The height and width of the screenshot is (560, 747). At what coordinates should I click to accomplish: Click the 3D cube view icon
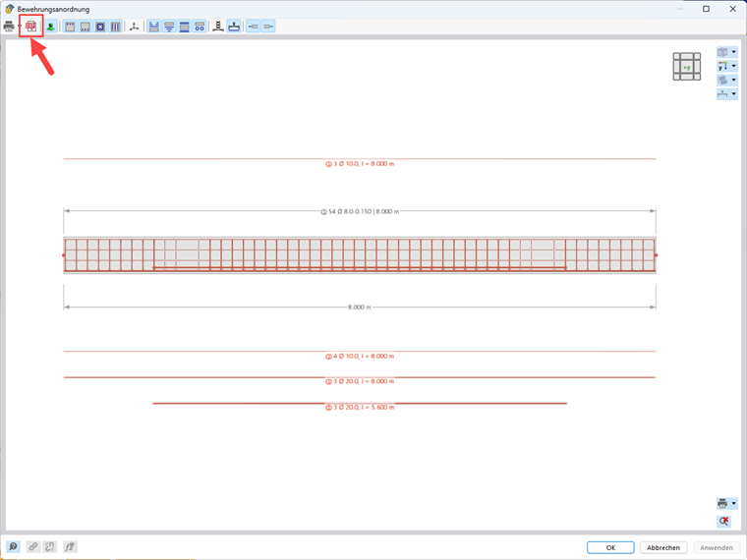point(722,52)
